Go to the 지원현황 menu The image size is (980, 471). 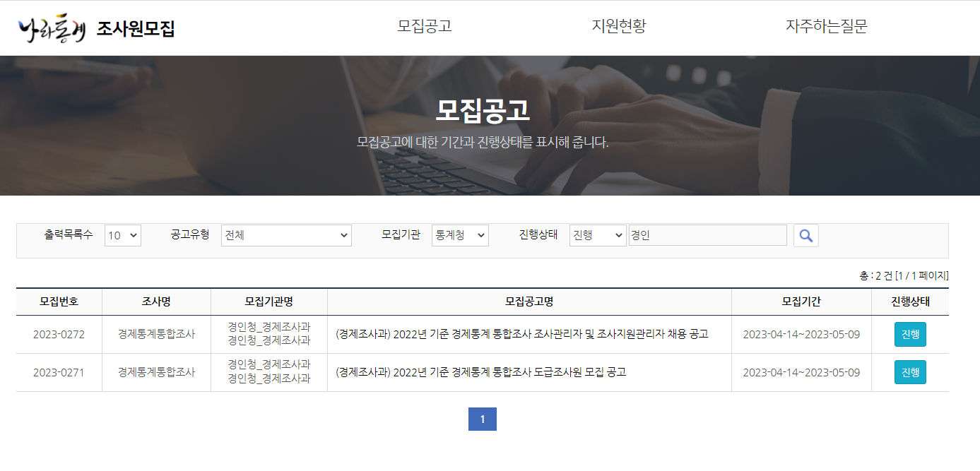click(x=619, y=27)
